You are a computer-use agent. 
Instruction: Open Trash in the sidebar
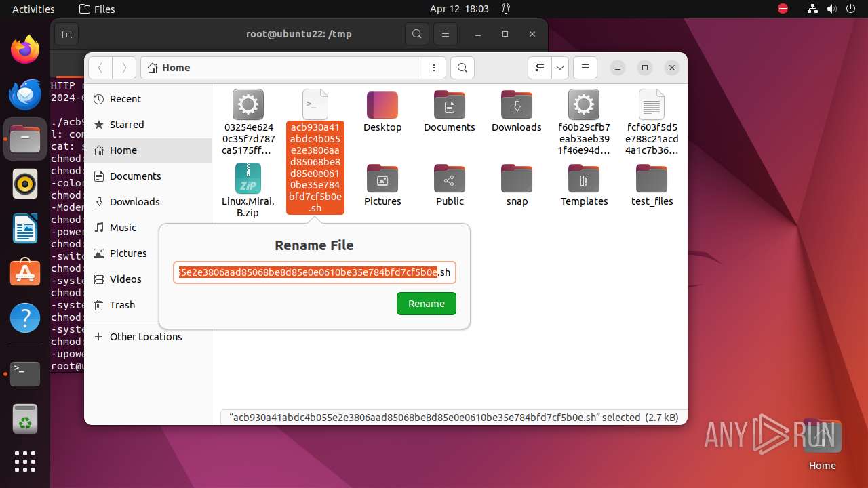[148, 305]
